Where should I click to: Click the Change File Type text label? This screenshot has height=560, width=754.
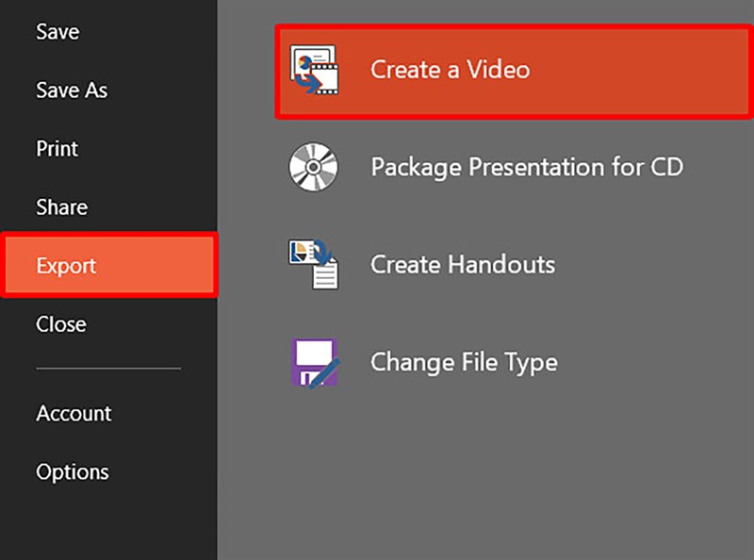(464, 362)
